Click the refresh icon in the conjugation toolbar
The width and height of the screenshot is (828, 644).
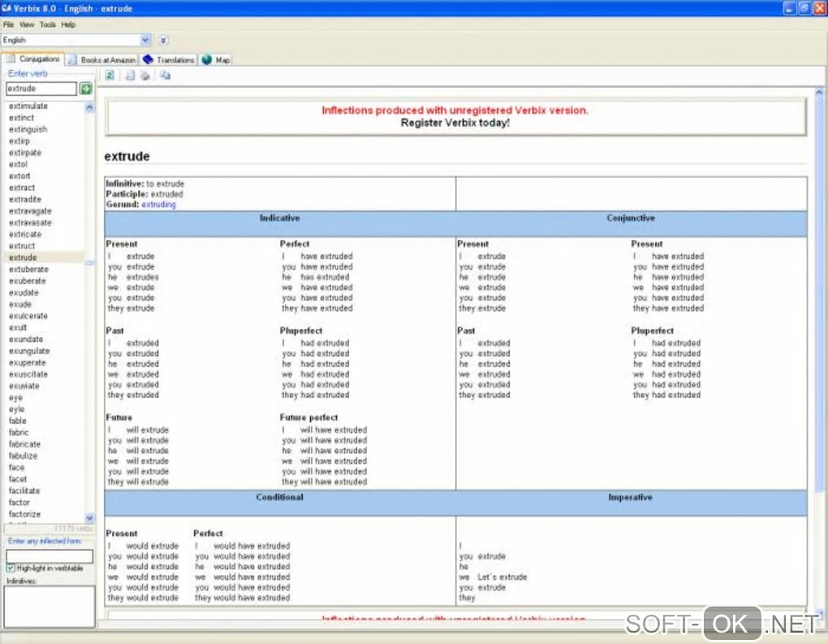[x=110, y=76]
